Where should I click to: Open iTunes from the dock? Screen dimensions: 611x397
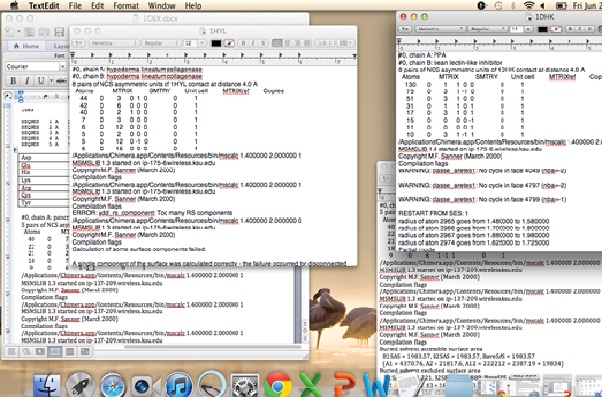(x=179, y=386)
